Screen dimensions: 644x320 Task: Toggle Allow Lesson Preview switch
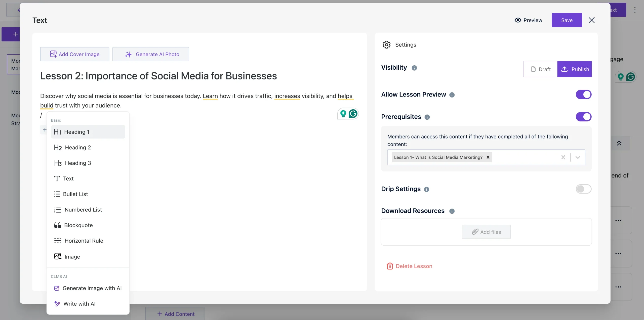click(x=583, y=95)
